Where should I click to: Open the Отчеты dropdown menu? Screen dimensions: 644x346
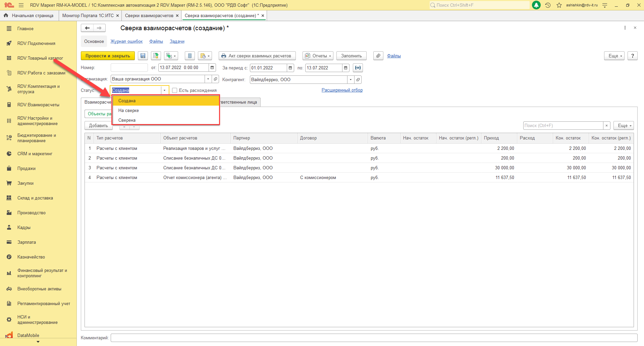(x=318, y=56)
